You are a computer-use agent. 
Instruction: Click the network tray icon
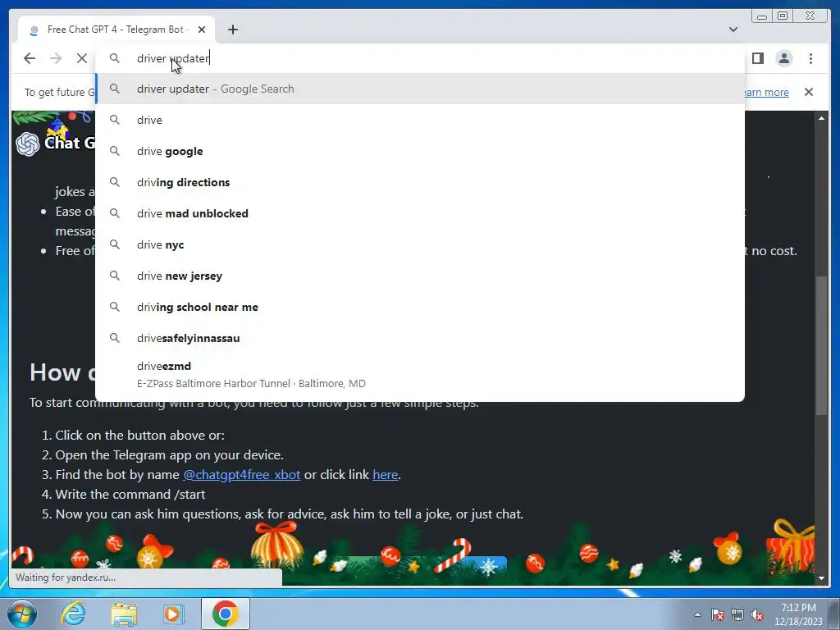[x=737, y=614]
